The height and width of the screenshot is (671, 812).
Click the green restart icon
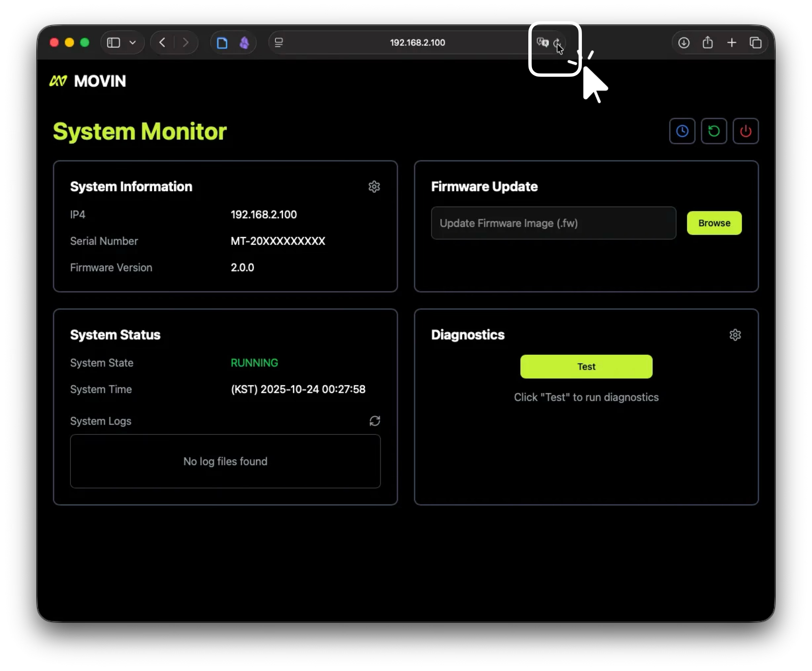tap(713, 131)
